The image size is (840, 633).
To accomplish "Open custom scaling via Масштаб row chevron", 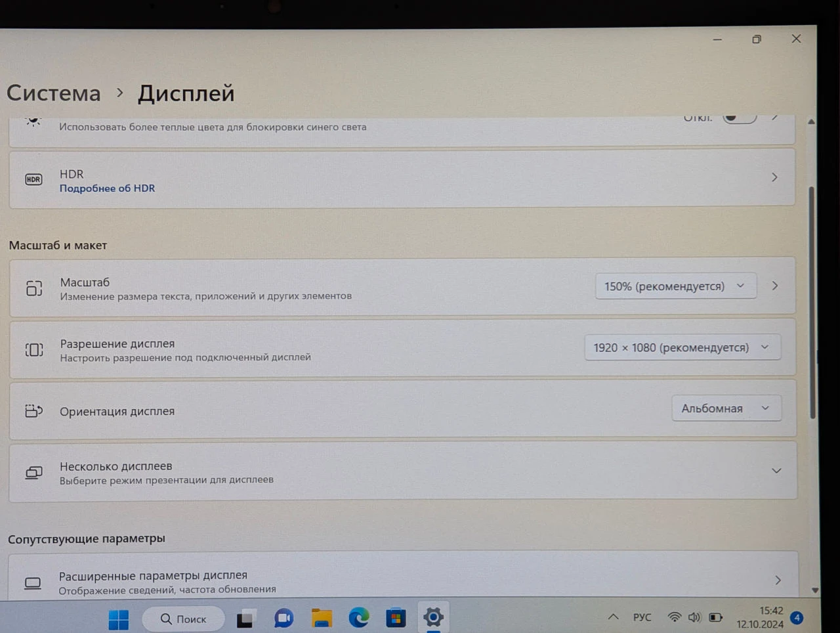I will pos(775,286).
